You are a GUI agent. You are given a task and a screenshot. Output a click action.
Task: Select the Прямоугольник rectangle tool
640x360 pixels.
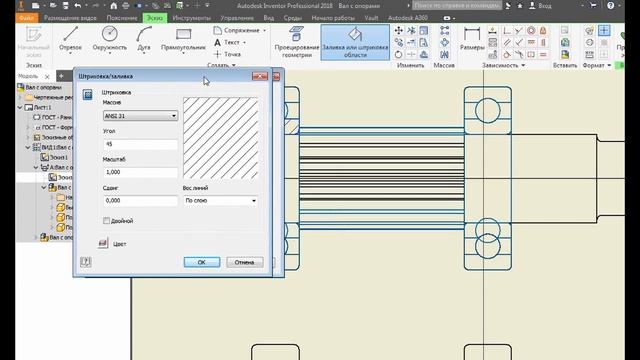(x=183, y=39)
